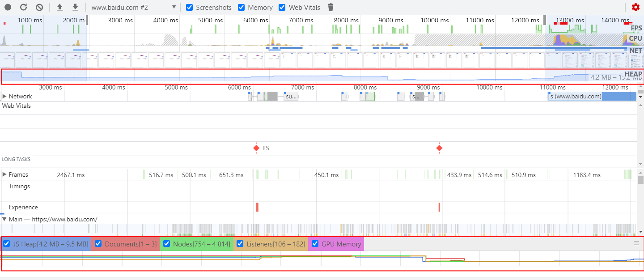Open the www.baidu.com #2 recording dropdown

tap(133, 8)
